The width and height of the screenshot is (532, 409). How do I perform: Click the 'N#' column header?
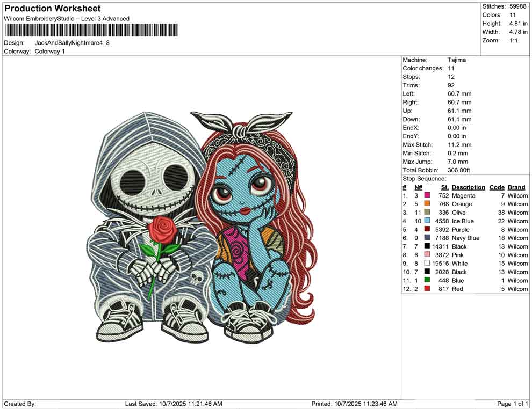pos(418,187)
